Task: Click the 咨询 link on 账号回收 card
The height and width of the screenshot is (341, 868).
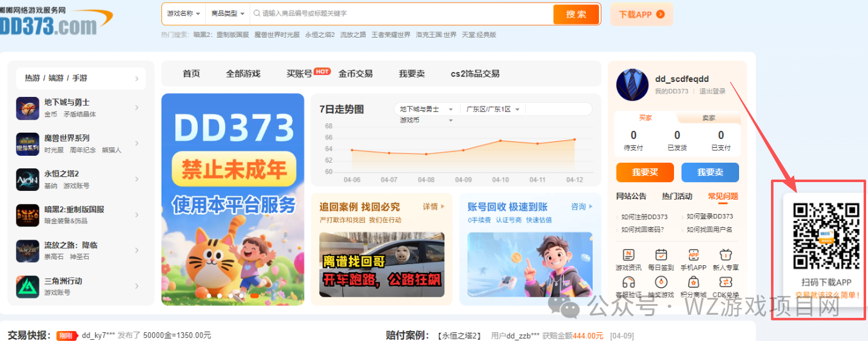Action: 581,206
